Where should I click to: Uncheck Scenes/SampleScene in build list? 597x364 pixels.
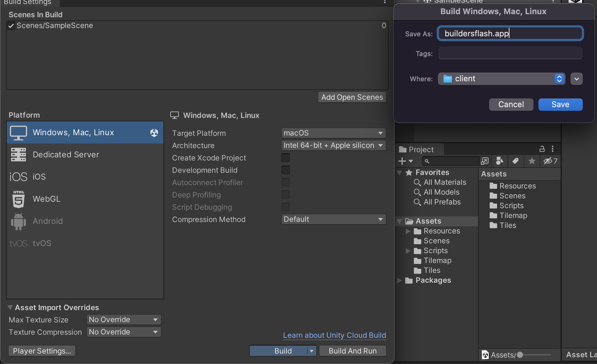coord(11,26)
